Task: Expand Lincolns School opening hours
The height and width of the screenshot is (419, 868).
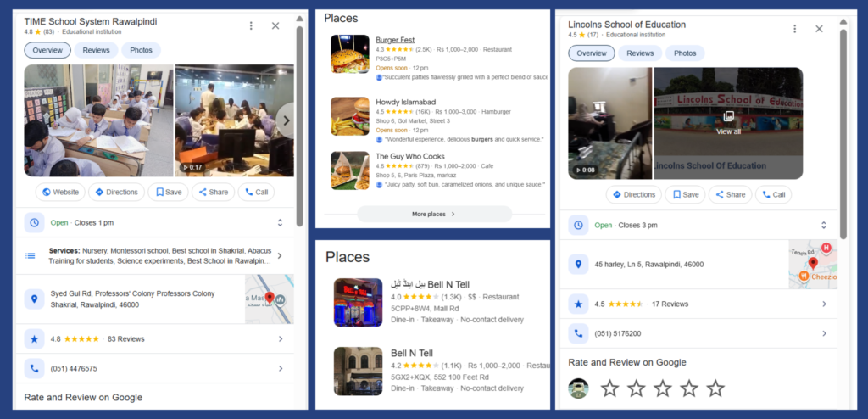Action: [x=824, y=226]
